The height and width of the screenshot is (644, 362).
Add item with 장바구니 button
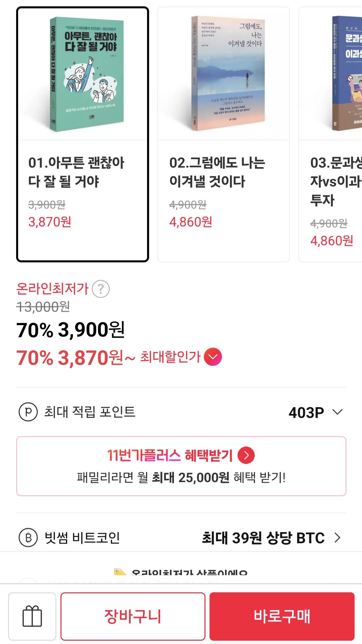click(133, 616)
